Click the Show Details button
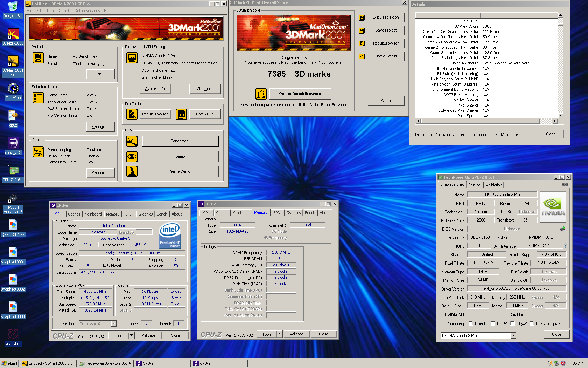 point(386,56)
